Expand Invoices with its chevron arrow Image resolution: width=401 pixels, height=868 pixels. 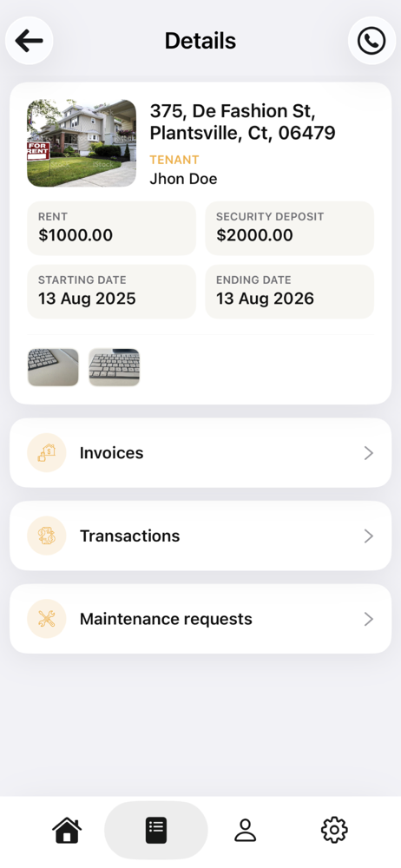click(369, 453)
